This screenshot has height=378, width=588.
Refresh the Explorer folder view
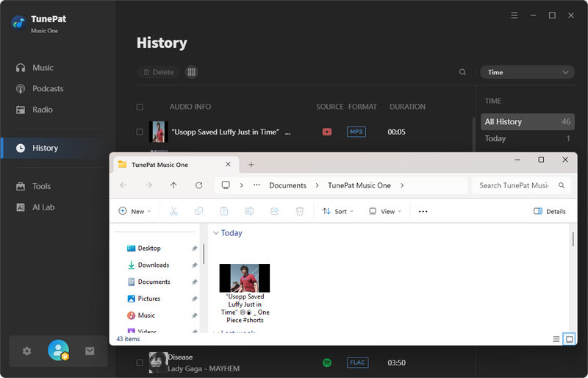[x=198, y=185]
